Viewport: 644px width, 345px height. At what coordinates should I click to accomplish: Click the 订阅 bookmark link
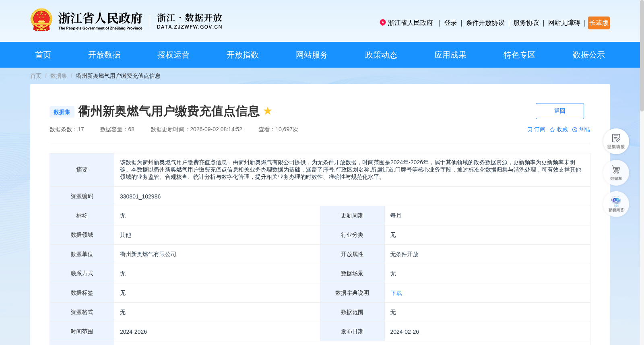coord(536,130)
